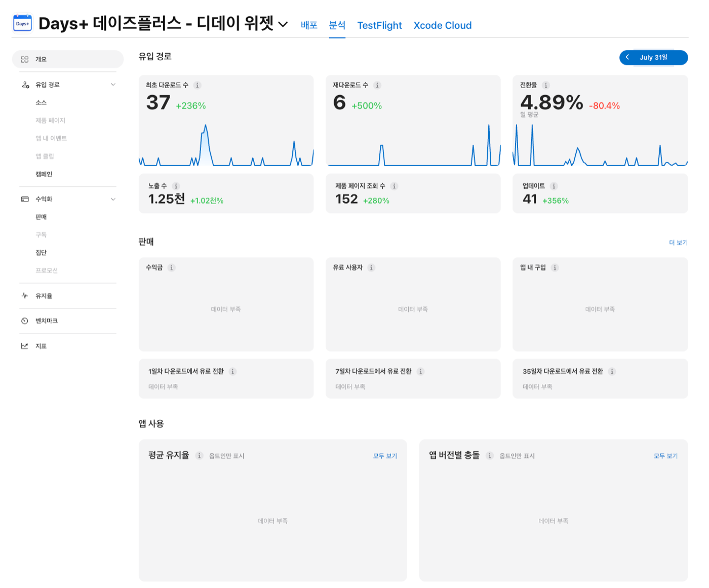Screen dimensions: 709x588
Task: Open the Xcode Cloud tab
Action: 443,25
